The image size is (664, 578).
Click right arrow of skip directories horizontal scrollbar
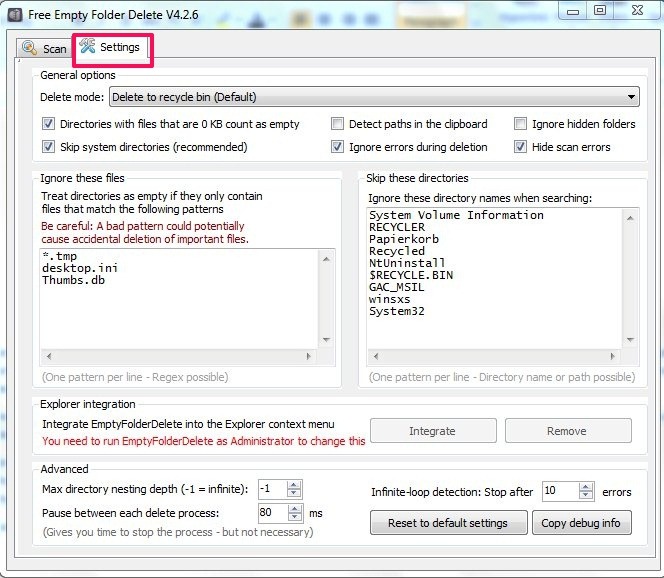click(612, 356)
